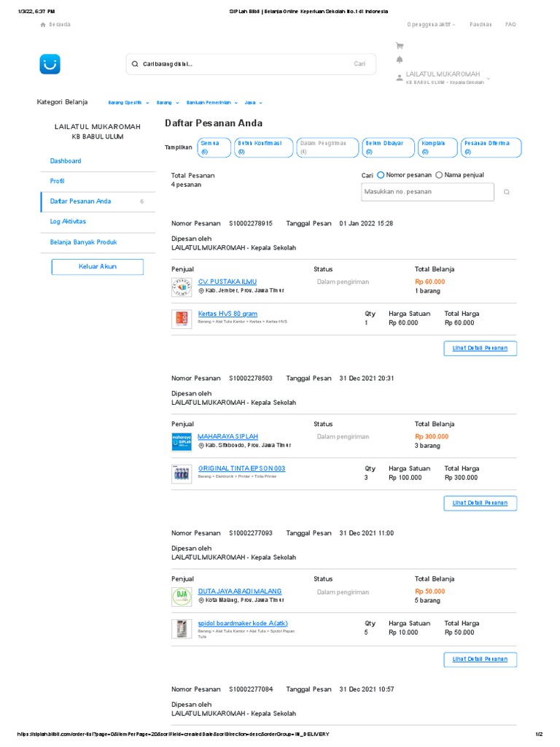
Task: Click the Masukkan no. pesanan input field
Action: (x=427, y=192)
